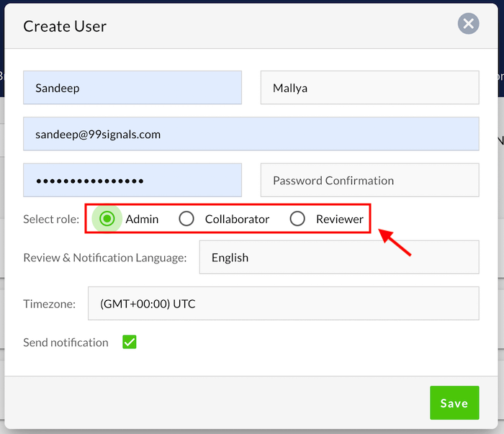This screenshot has width=504, height=434.
Task: Select the Admin role radio button
Action: pyautogui.click(x=107, y=219)
